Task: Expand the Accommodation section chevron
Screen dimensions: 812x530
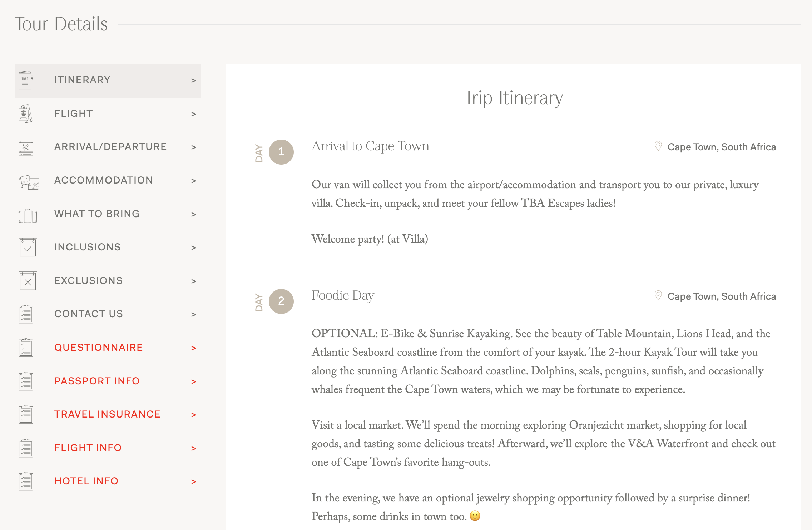Action: click(x=193, y=181)
